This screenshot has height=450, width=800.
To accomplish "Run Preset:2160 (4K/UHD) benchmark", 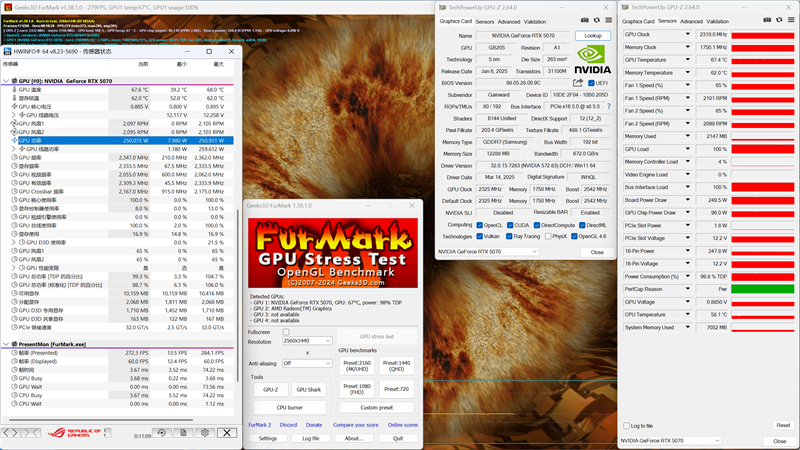I will [x=357, y=366].
